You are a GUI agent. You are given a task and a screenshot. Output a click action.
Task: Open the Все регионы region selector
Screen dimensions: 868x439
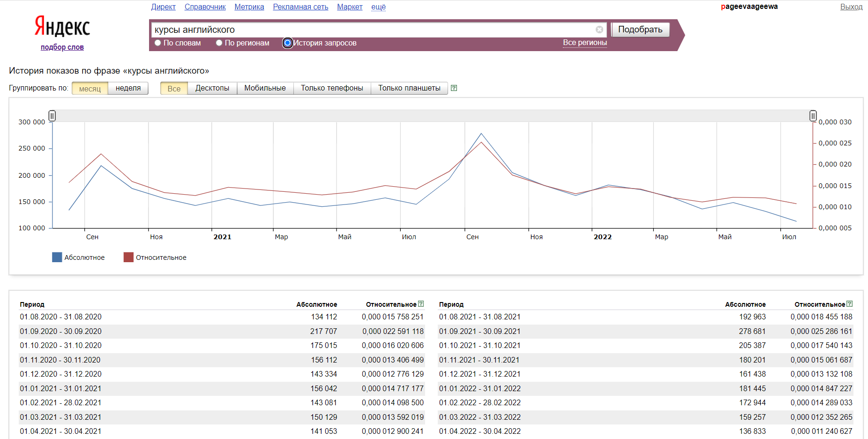click(584, 43)
